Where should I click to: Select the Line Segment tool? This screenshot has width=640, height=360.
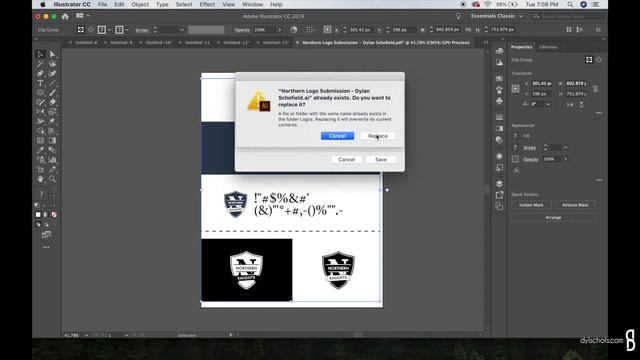click(x=52, y=83)
